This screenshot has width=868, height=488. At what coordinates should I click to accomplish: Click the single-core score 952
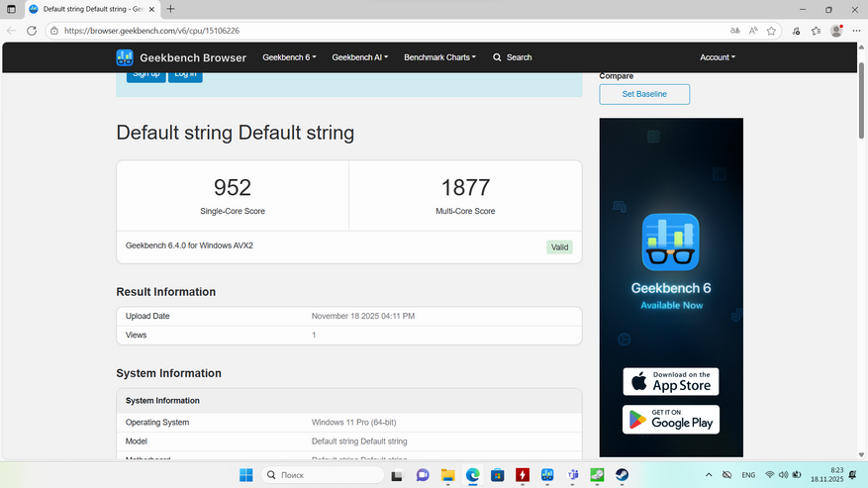[x=233, y=187]
